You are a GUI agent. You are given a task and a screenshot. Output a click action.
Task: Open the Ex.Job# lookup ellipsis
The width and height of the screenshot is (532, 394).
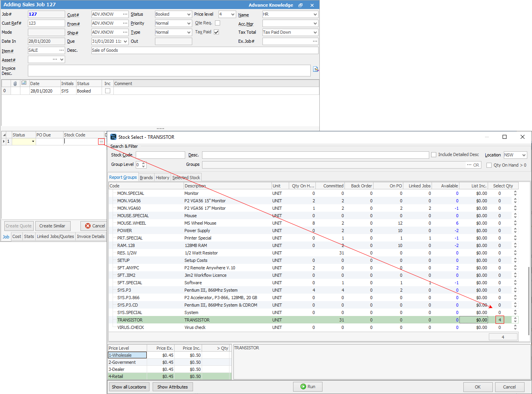coord(315,41)
